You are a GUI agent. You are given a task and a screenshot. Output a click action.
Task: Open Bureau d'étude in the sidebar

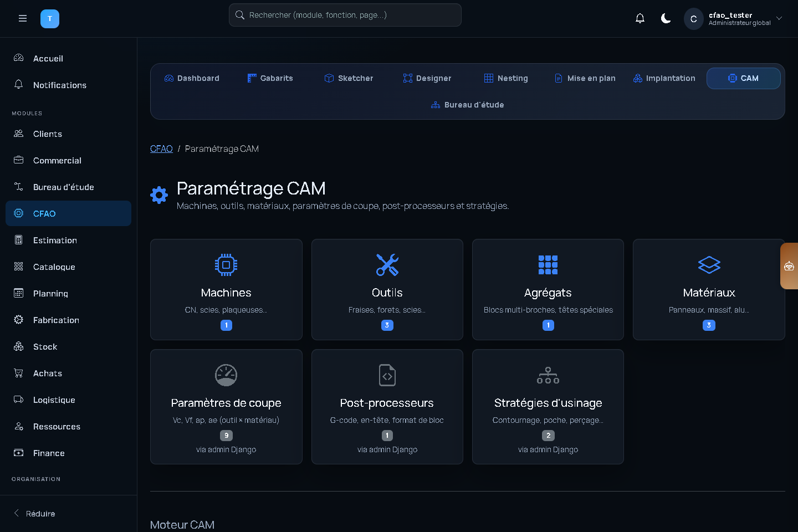tap(68, 187)
